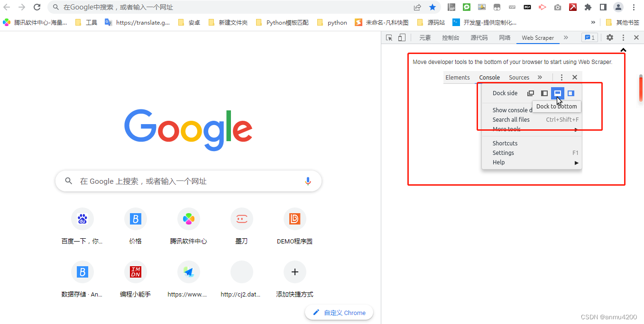Expand the Python模板匹配 bookmark folder
This screenshot has width=644, height=324.
(x=282, y=22)
